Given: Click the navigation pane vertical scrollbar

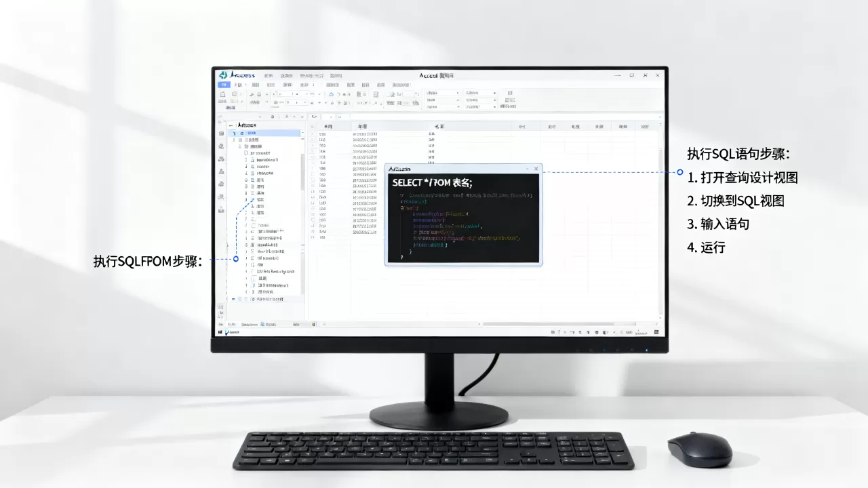Looking at the screenshot, I should tap(302, 173).
